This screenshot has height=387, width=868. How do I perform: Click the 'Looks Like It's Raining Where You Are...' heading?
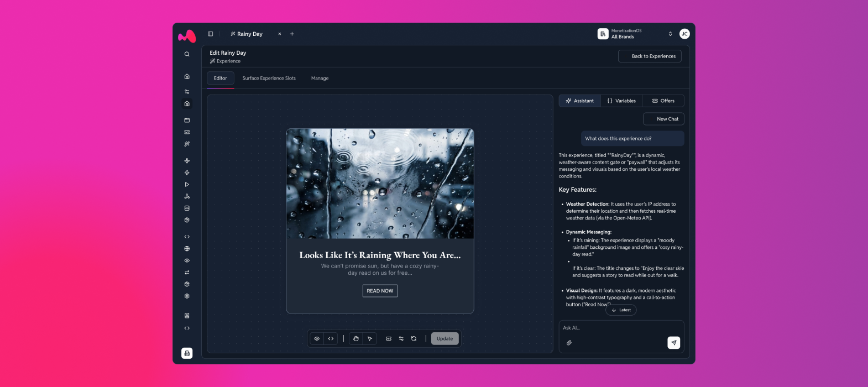click(x=380, y=255)
